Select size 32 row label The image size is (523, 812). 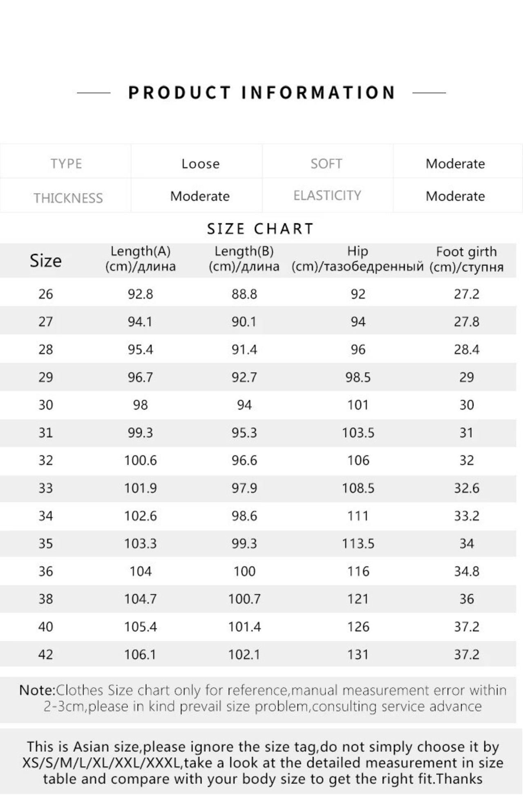(x=46, y=461)
